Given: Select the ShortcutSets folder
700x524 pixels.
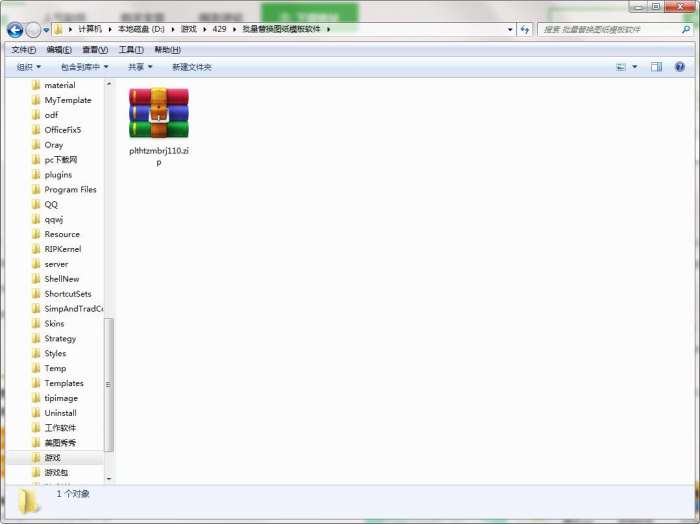Looking at the screenshot, I should [67, 294].
